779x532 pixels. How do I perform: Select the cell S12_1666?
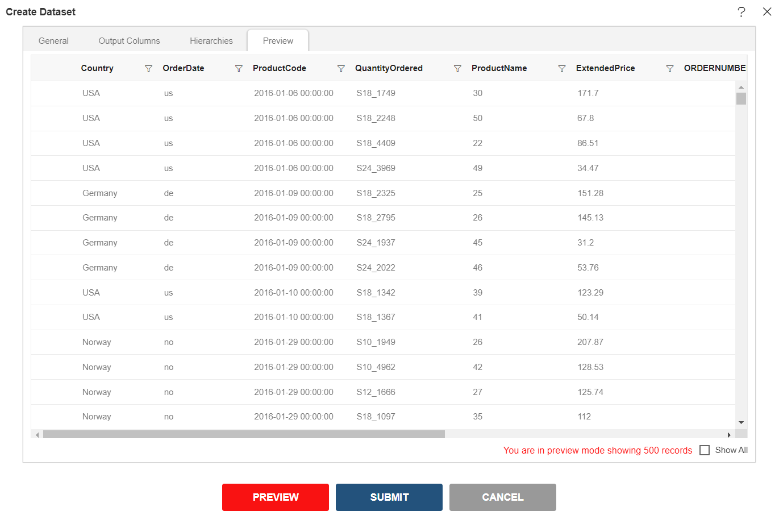coord(376,392)
